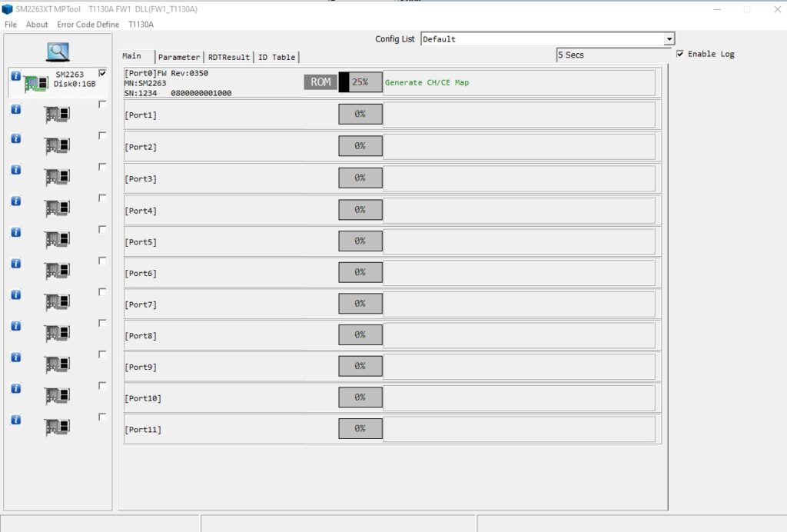This screenshot has height=532, width=787.
Task: Click the scan drives magnifier icon
Action: 58,52
